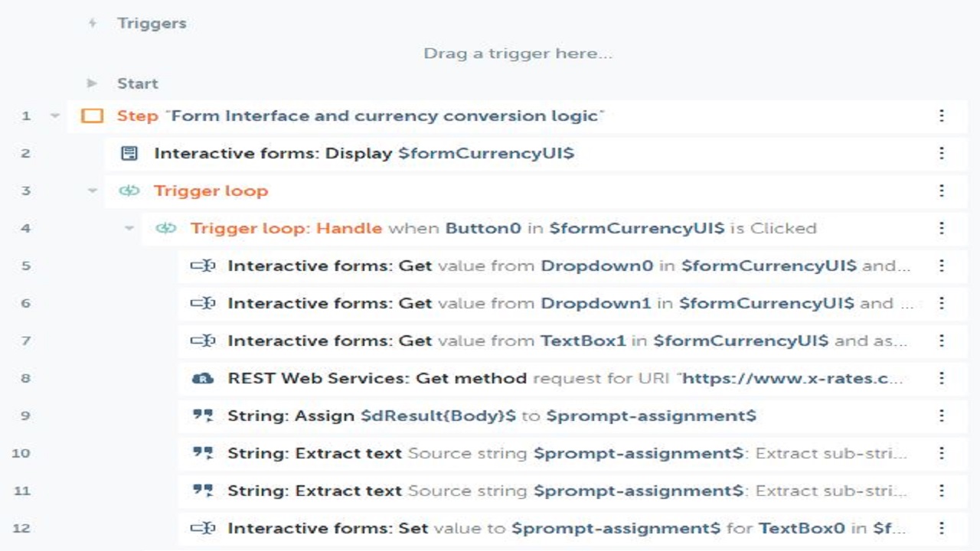Click the Set value icon for TextBox0 row
This screenshot has width=980, height=551.
pos(202,528)
